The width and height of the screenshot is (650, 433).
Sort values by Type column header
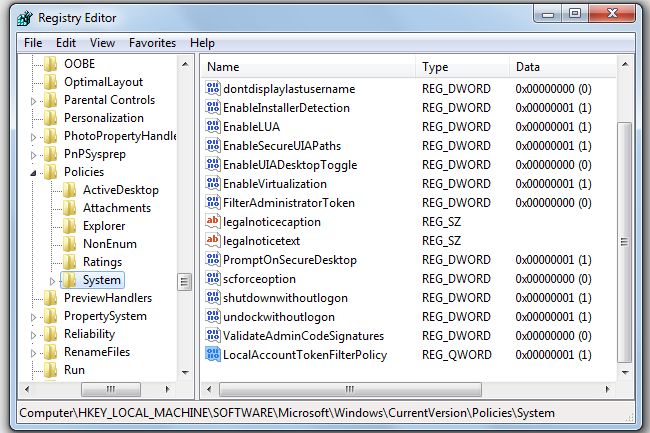(462, 67)
